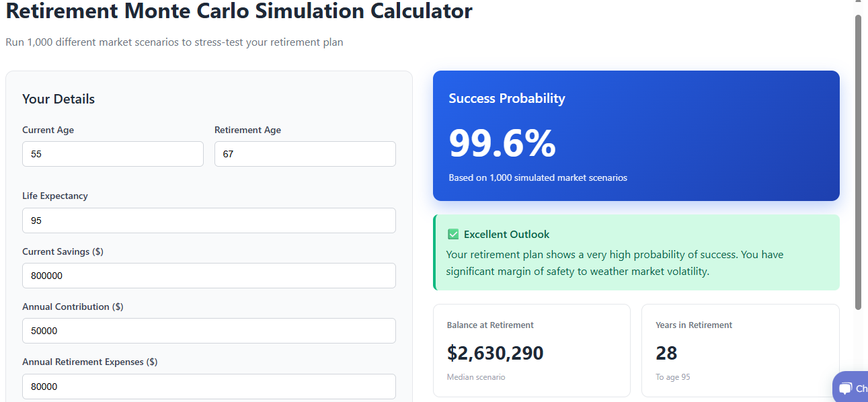
Task: Click the Retirement Monte Carlo Simulation Calculator title
Action: [239, 11]
